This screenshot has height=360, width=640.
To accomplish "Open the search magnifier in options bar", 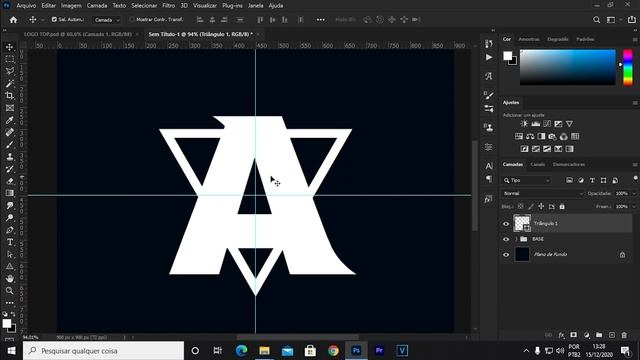I will pyautogui.click(x=596, y=20).
